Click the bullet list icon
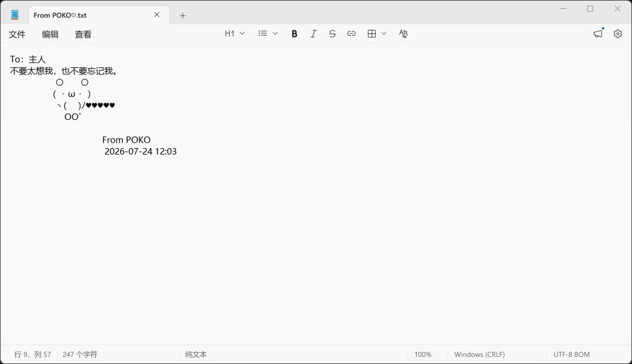632x364 pixels. [263, 33]
